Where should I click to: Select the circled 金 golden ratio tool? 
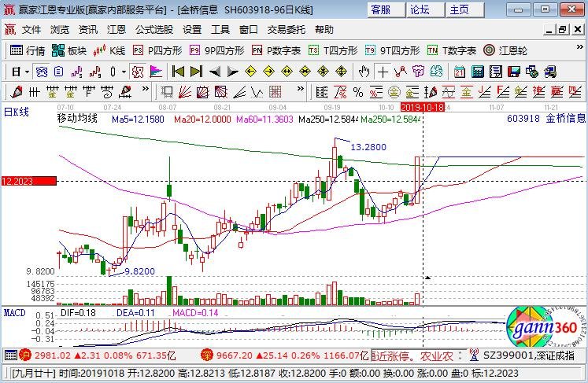(x=394, y=92)
